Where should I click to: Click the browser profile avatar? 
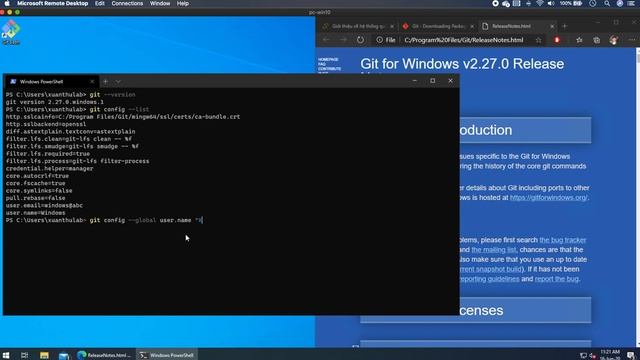coord(613,40)
